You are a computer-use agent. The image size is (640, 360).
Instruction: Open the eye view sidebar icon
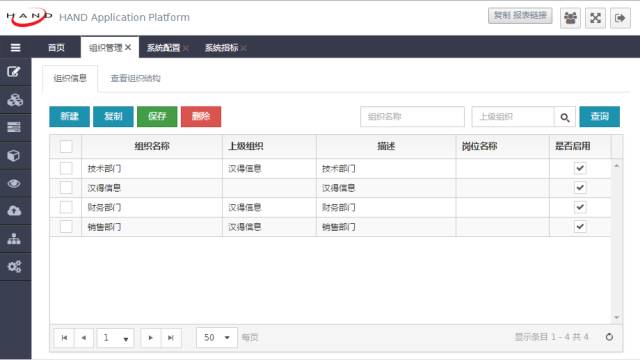14,183
